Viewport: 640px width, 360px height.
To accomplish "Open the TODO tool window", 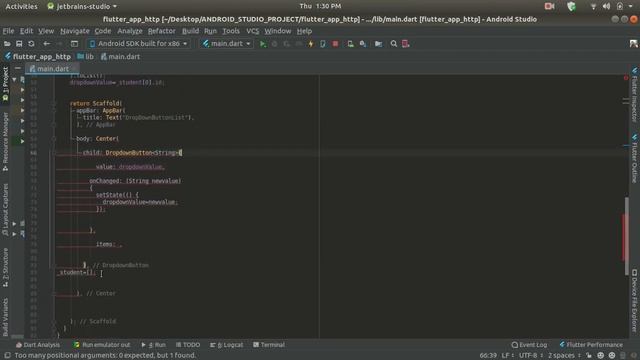I will pyautogui.click(x=188, y=345).
